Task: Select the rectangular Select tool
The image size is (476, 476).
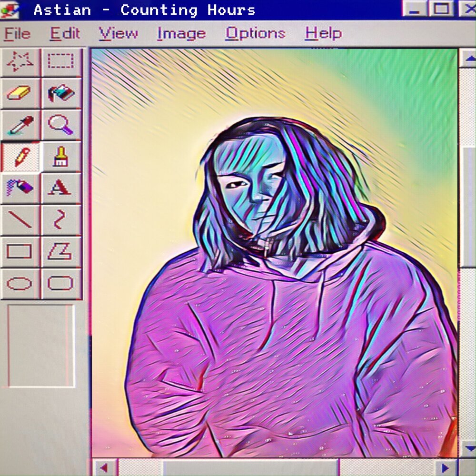Action: point(61,61)
